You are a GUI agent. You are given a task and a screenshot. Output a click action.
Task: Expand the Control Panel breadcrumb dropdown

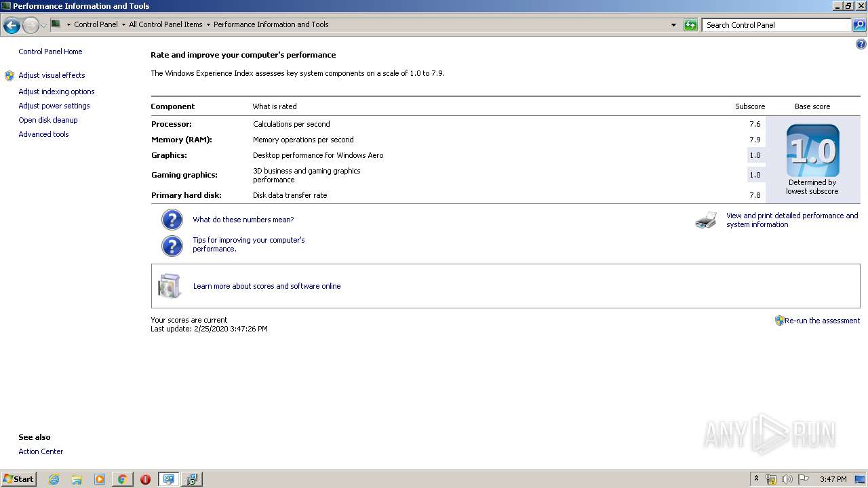point(123,24)
